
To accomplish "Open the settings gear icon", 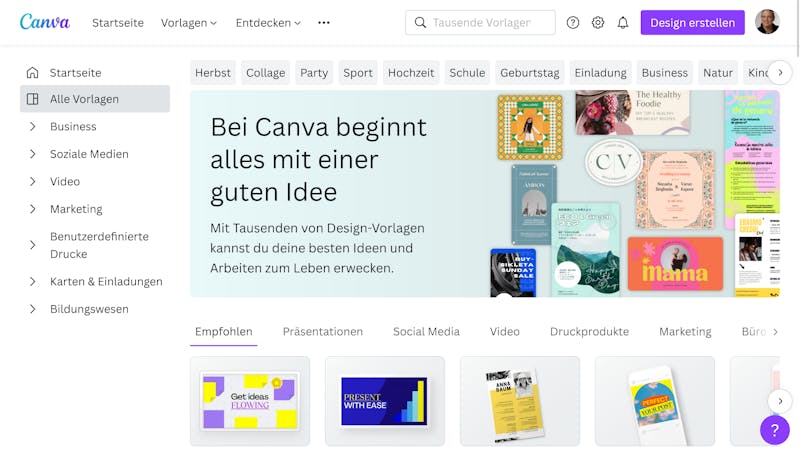I will pyautogui.click(x=598, y=22).
